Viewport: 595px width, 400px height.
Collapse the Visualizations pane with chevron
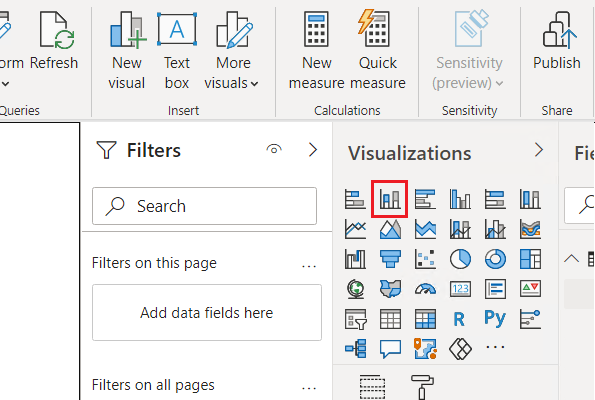point(539,150)
